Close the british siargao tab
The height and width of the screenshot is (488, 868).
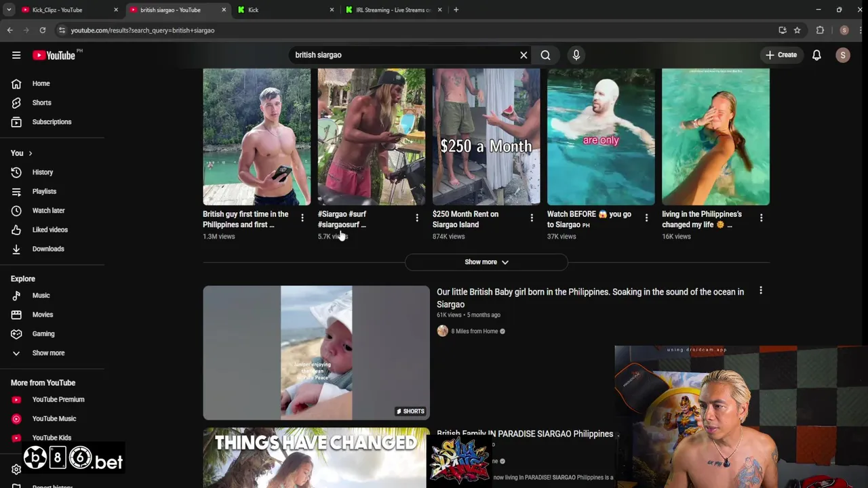(224, 10)
